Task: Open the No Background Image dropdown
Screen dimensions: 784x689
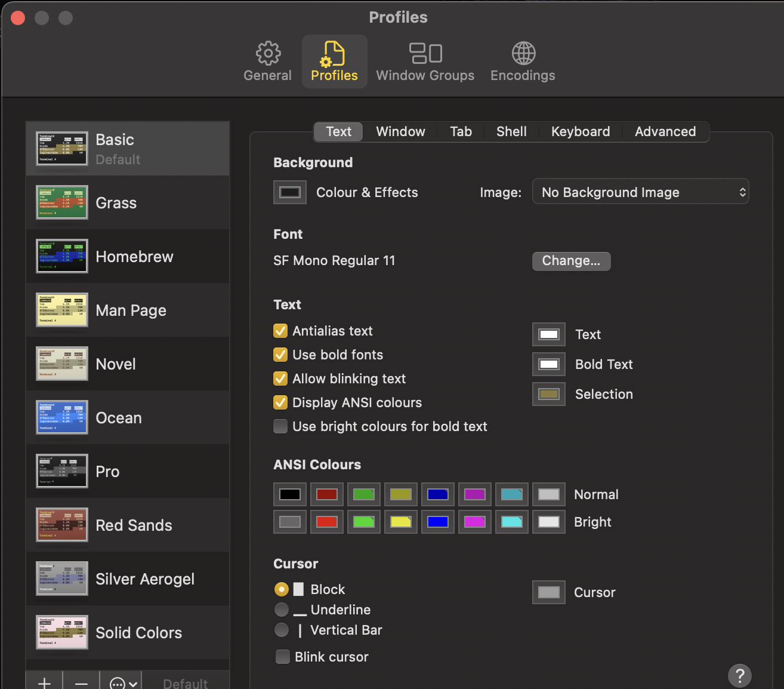Action: [640, 192]
